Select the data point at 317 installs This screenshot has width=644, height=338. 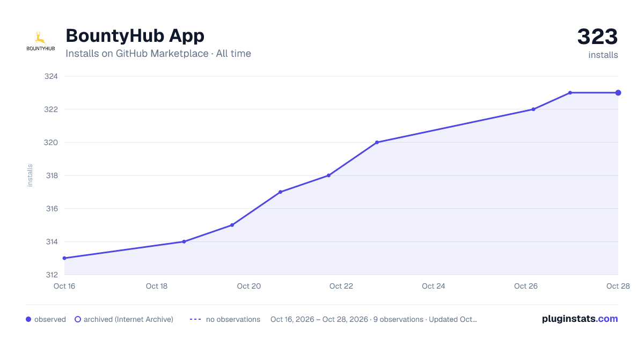pyautogui.click(x=281, y=192)
